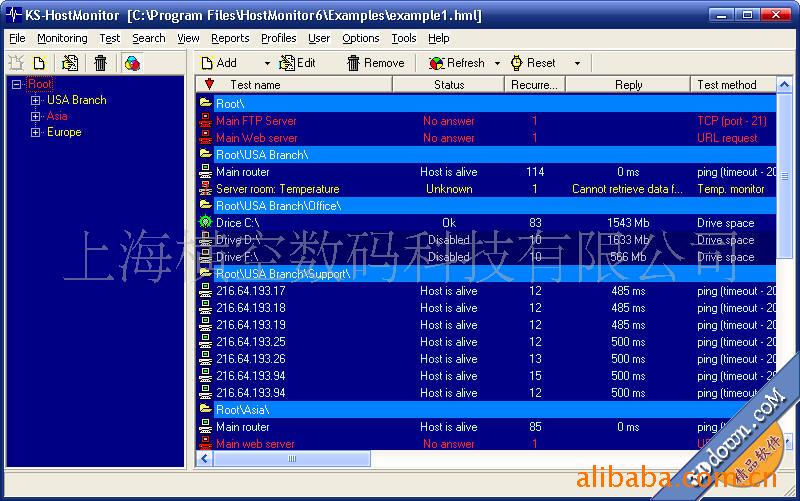Click the Root\USA Branch\ folder icon

pyautogui.click(x=206, y=155)
